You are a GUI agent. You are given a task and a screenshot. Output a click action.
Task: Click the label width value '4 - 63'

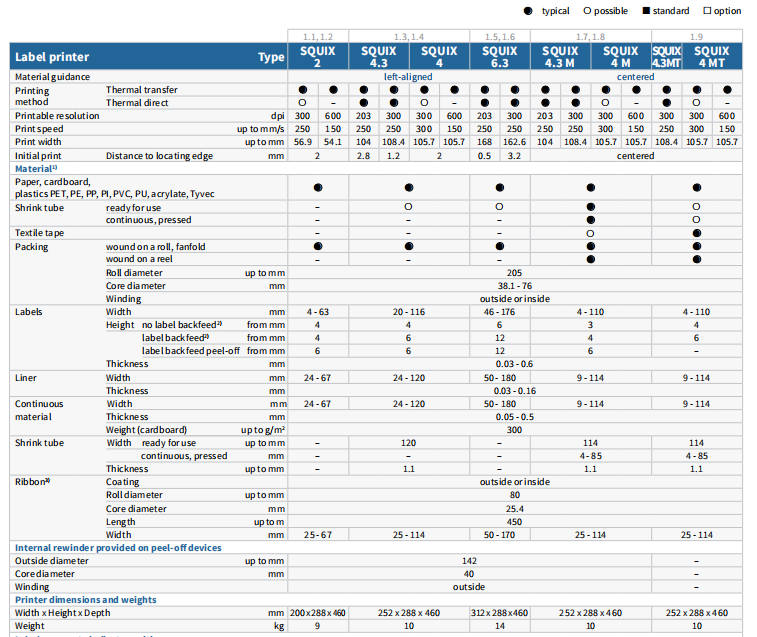point(318,312)
